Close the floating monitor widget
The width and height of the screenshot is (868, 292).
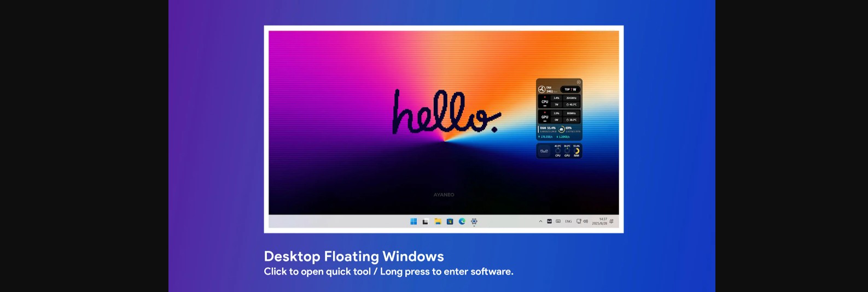click(x=579, y=82)
